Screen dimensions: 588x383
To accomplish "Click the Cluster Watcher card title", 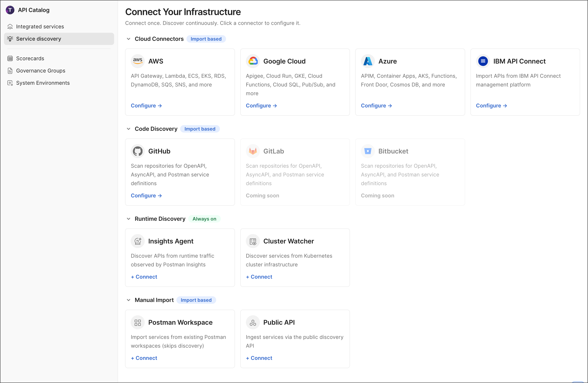I will click(x=289, y=241).
